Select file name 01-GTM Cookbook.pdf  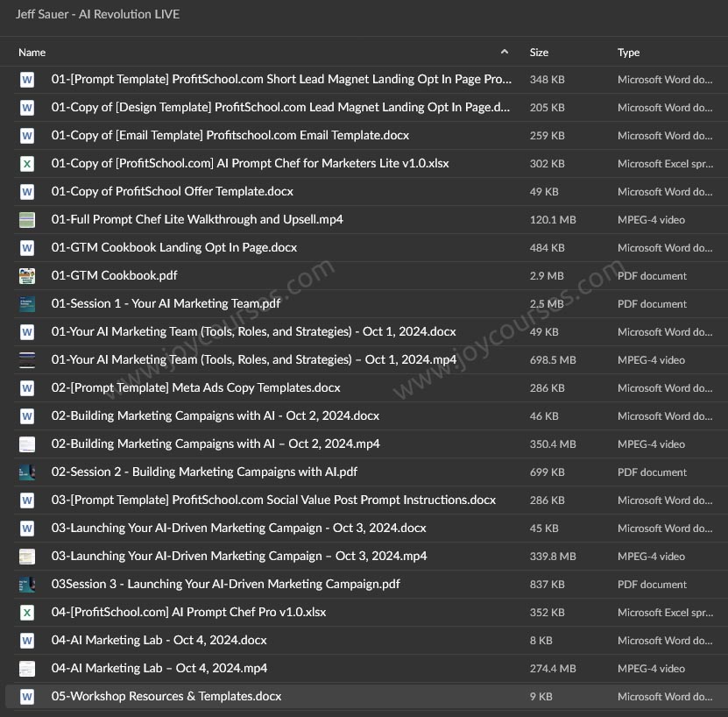click(114, 275)
